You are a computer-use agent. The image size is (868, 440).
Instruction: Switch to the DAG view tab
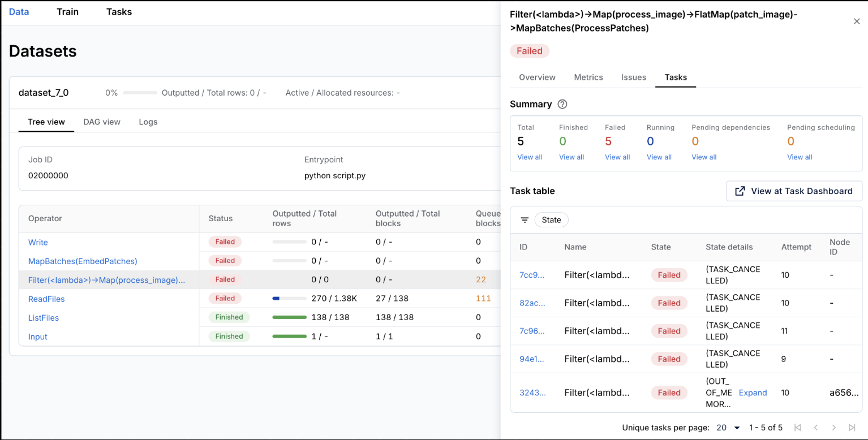pos(102,122)
